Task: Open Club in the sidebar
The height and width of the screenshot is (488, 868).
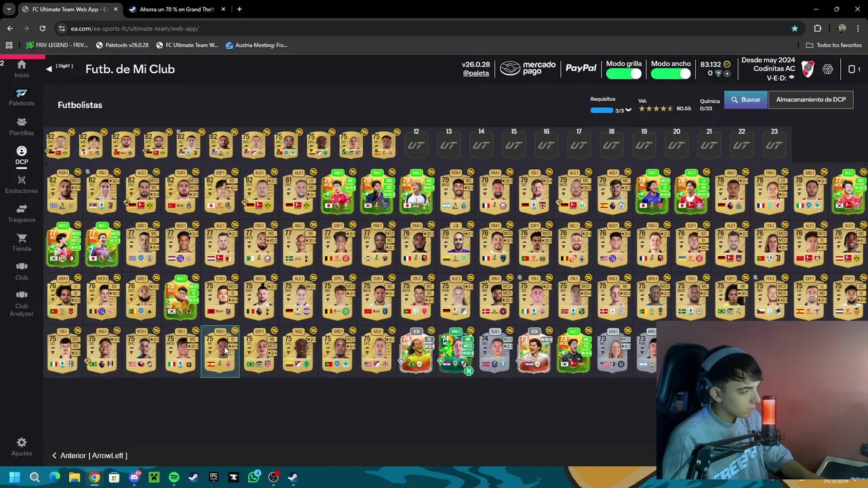Action: pyautogui.click(x=22, y=271)
